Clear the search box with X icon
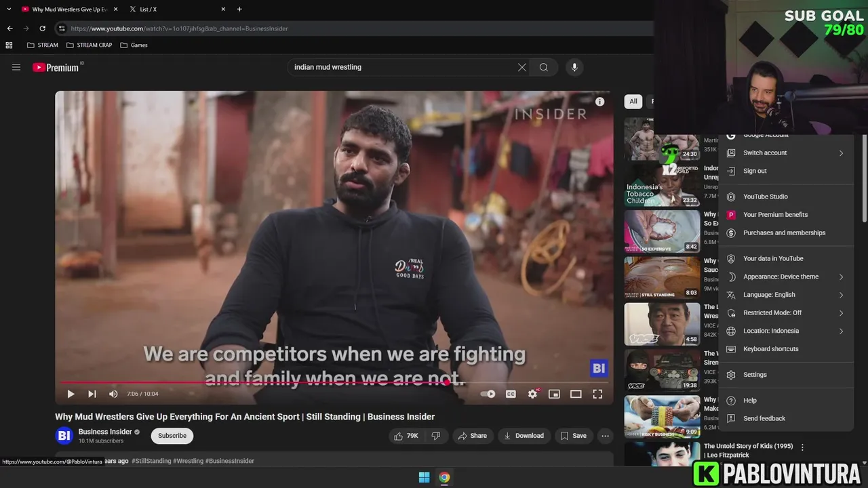Screen dimensions: 868x488 tap(522, 67)
